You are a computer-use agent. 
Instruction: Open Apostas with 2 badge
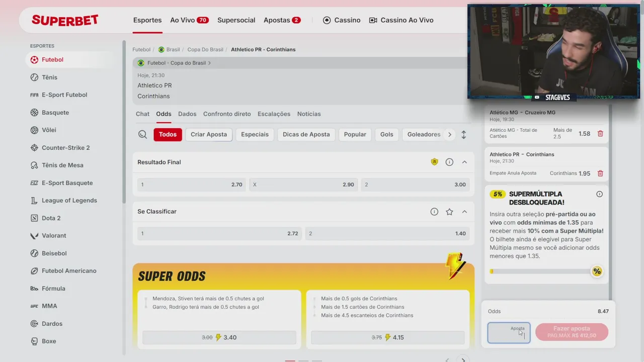point(282,20)
